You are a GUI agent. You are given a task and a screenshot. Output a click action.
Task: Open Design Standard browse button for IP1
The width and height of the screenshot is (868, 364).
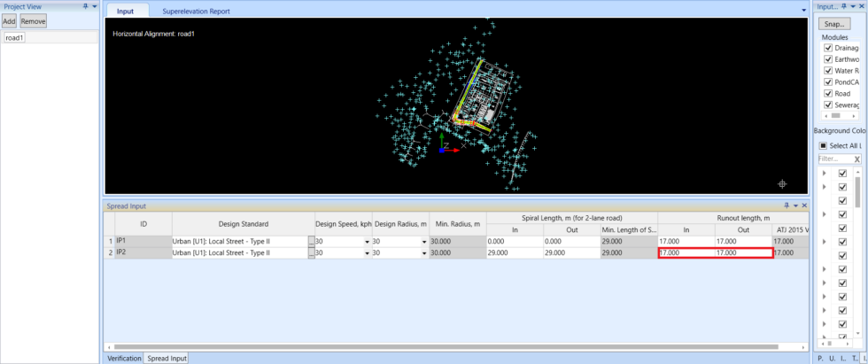pos(310,241)
